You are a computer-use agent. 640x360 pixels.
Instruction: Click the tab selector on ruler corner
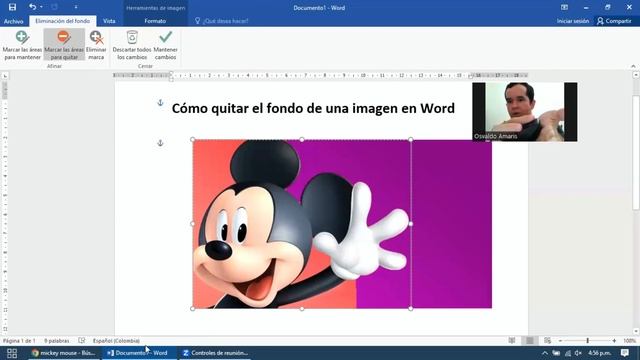(5, 76)
